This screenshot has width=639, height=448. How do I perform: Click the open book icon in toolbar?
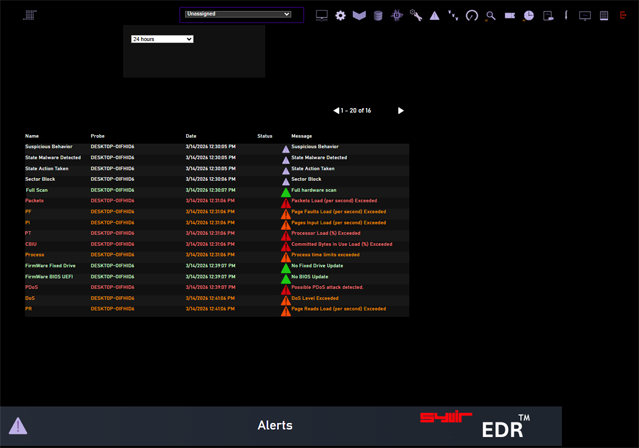(359, 15)
